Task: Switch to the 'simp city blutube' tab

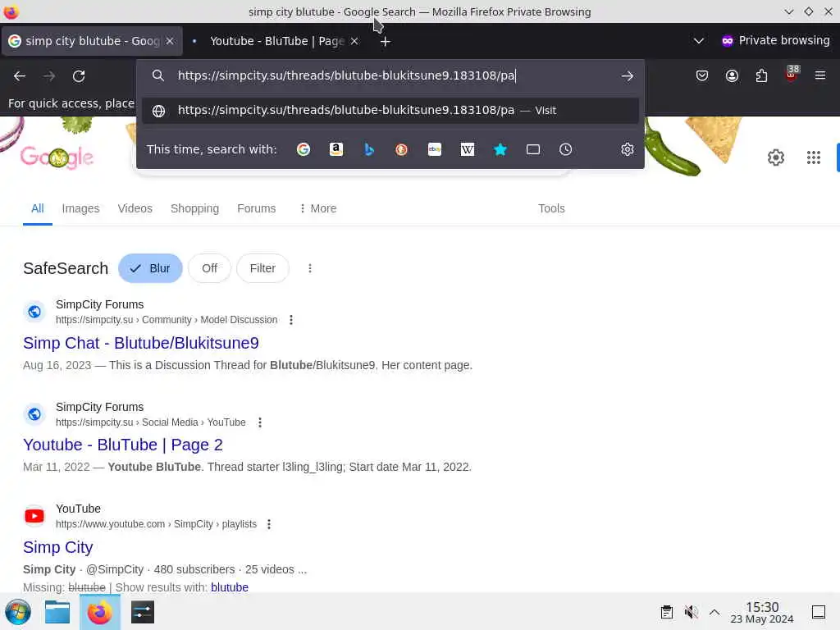Action: pos(92,41)
